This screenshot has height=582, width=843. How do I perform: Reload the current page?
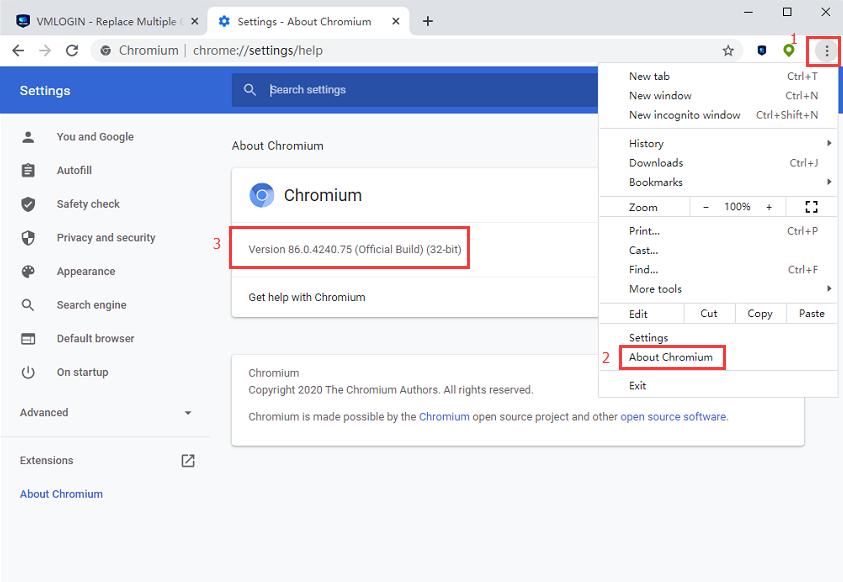tap(72, 51)
